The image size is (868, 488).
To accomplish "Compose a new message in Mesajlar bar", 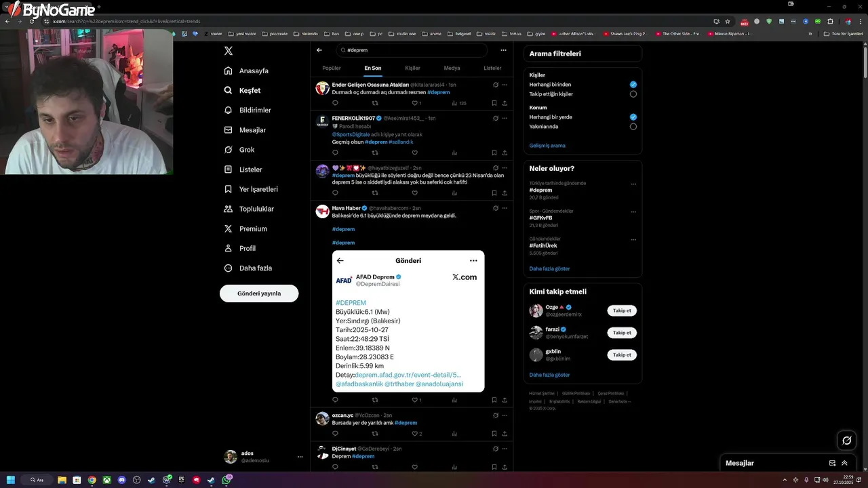I will 832,463.
